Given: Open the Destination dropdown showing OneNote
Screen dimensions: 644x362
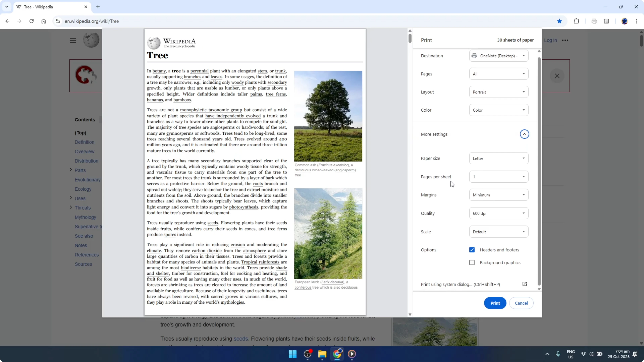Looking at the screenshot, I should point(499,56).
